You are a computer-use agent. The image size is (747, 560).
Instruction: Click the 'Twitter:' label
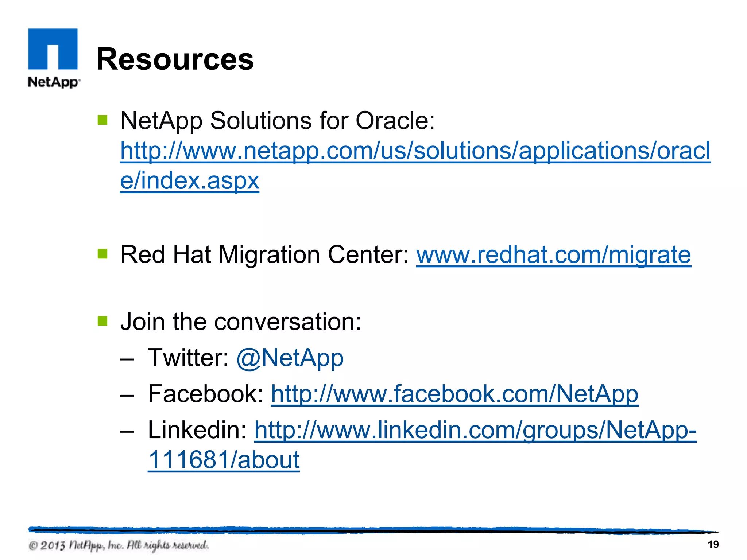189,358
